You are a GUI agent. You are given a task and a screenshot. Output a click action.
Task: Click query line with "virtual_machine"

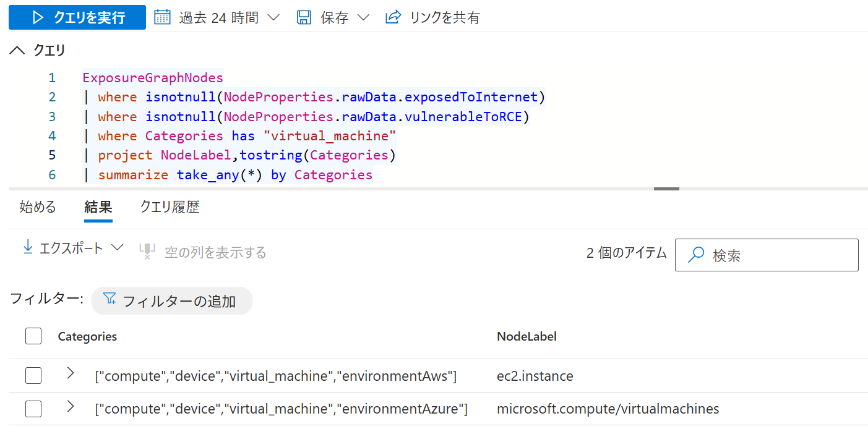tap(239, 136)
